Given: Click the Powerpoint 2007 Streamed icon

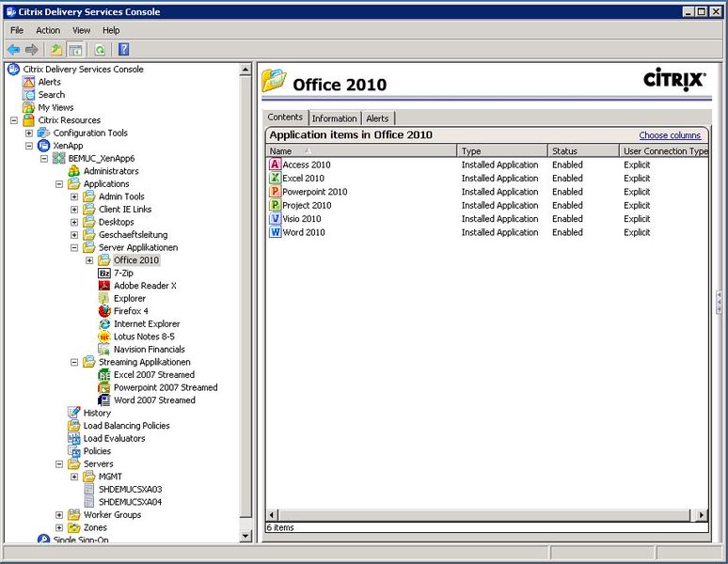Looking at the screenshot, I should [104, 387].
